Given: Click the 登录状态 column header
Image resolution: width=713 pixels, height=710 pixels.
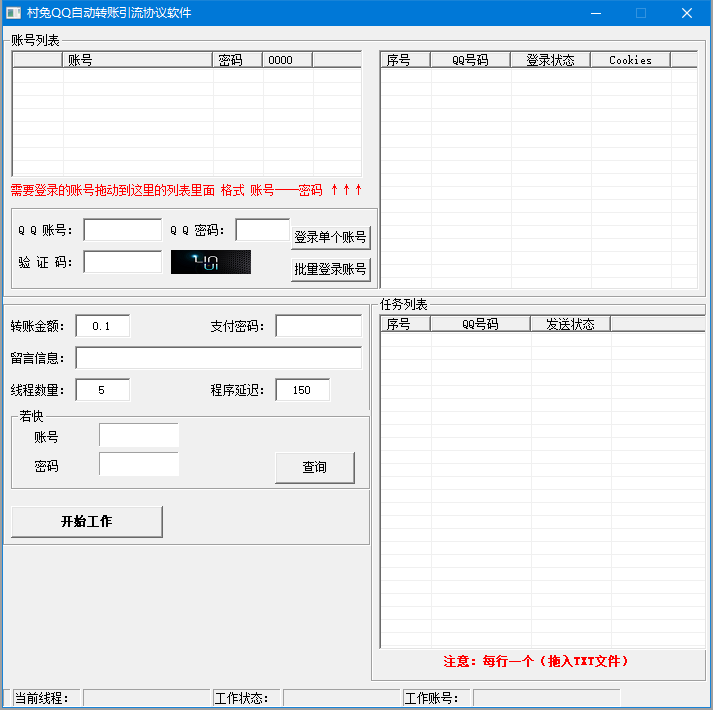Looking at the screenshot, I should [x=551, y=60].
